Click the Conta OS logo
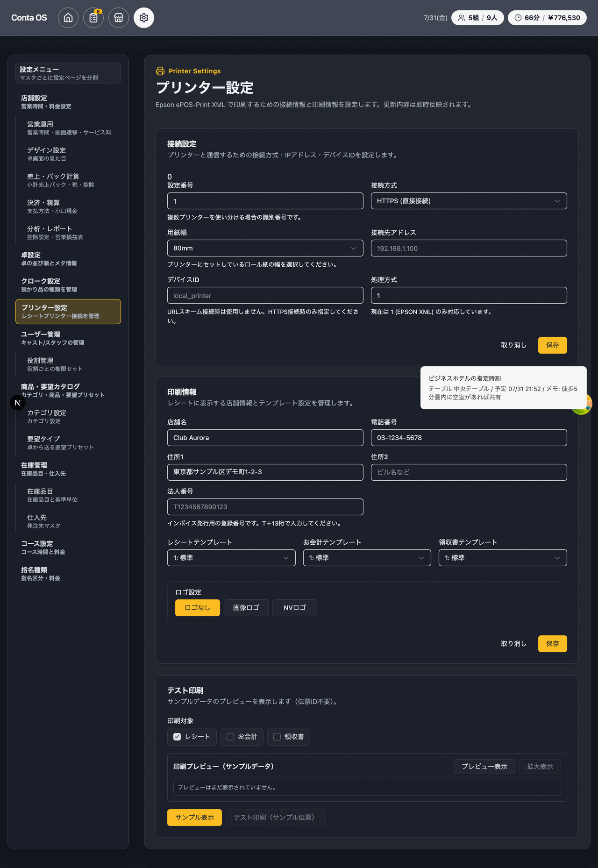 [x=29, y=18]
